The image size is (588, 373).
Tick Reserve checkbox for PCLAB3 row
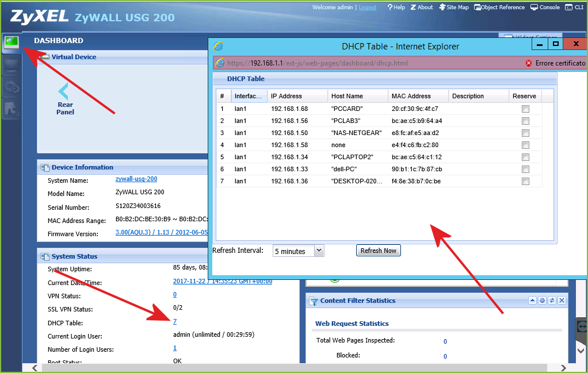[525, 121]
